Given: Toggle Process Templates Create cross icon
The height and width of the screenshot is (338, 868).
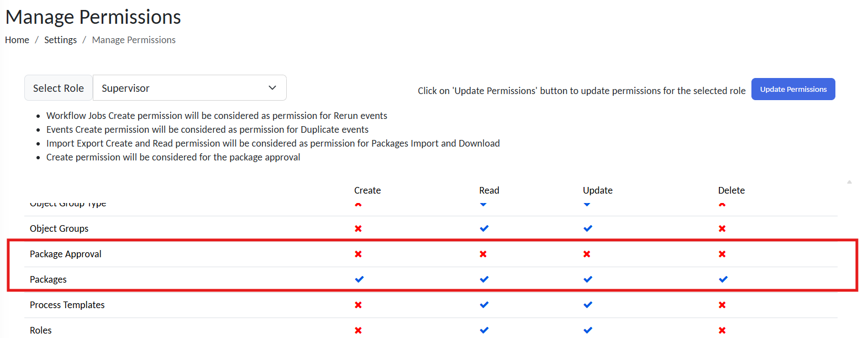Looking at the screenshot, I should click(x=358, y=305).
